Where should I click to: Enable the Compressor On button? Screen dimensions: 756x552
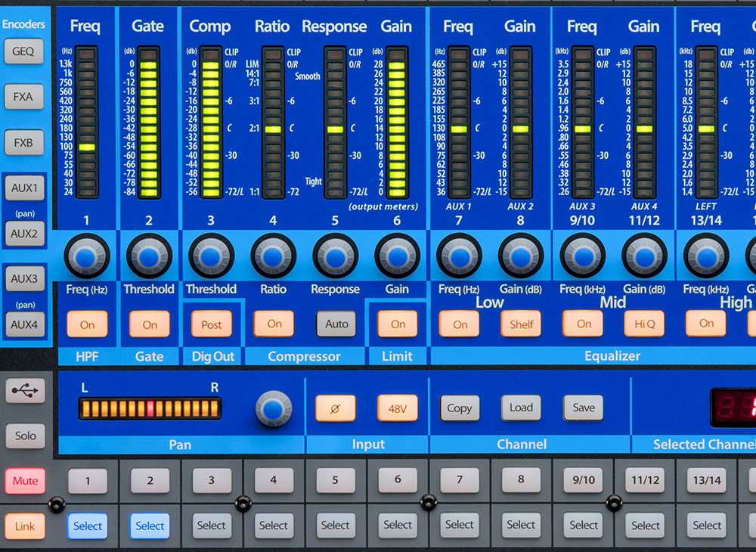(273, 324)
